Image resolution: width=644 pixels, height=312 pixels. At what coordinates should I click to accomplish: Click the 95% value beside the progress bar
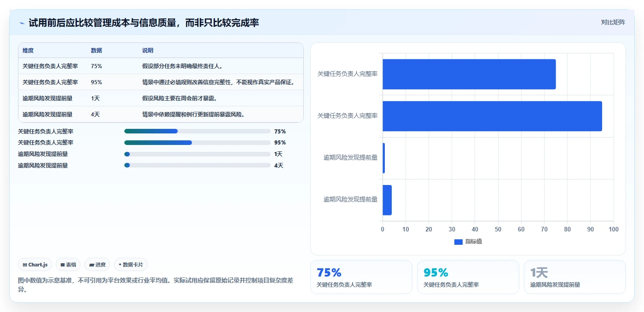point(280,143)
